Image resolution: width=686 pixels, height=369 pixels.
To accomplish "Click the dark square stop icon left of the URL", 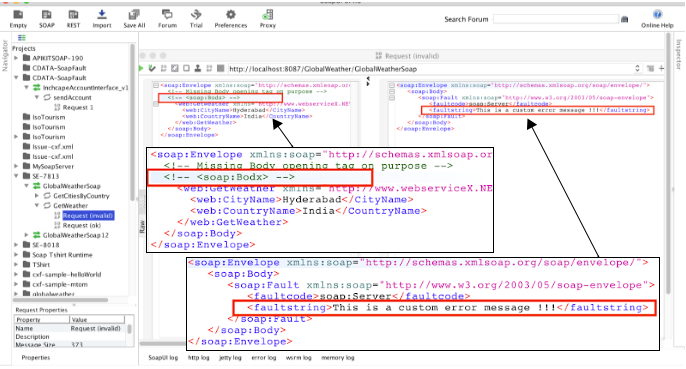I will (220, 68).
